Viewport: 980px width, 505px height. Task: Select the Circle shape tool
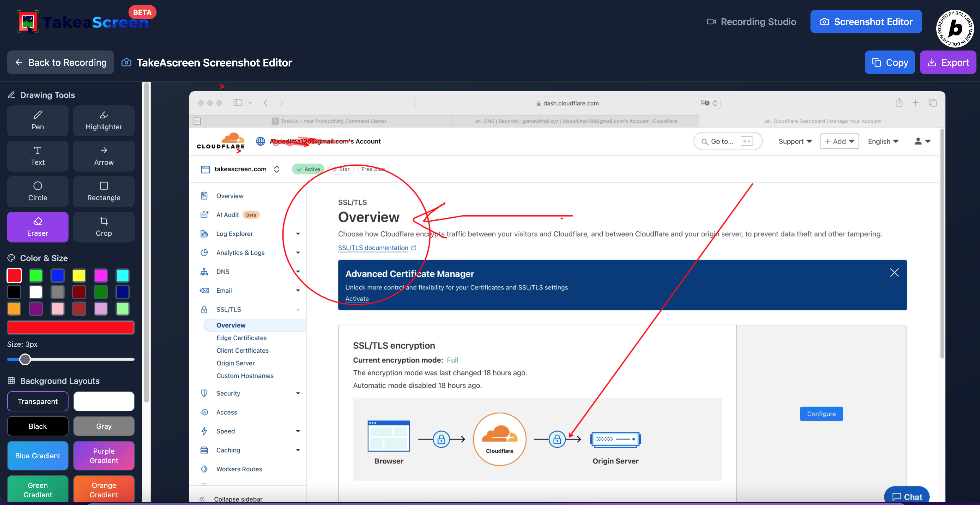point(37,191)
